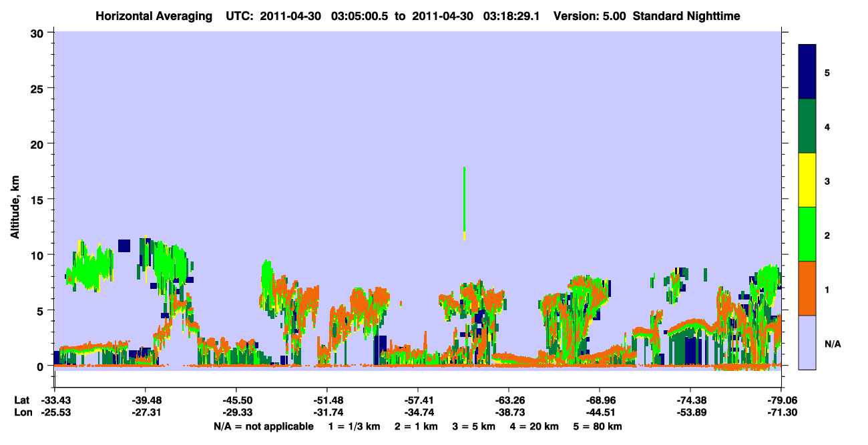868x445 pixels.
Task: Click the longitude value -34.74
Action: pos(418,413)
